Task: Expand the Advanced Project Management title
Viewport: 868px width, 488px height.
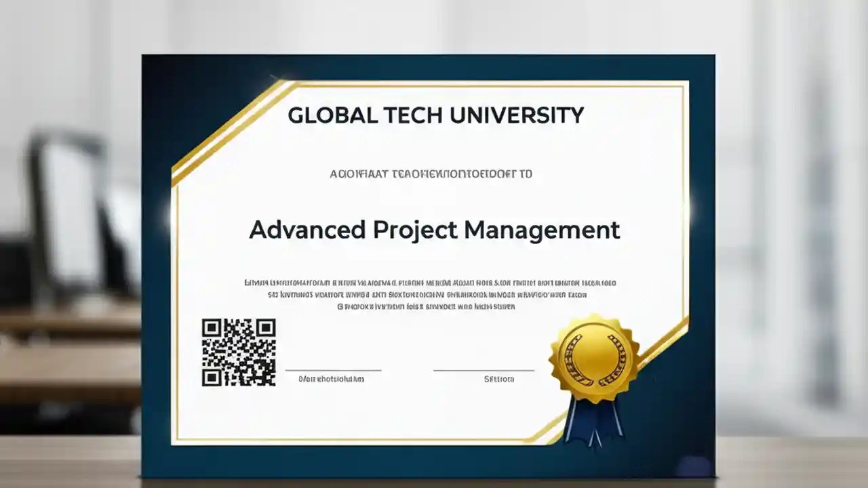Action: pyautogui.click(x=434, y=230)
